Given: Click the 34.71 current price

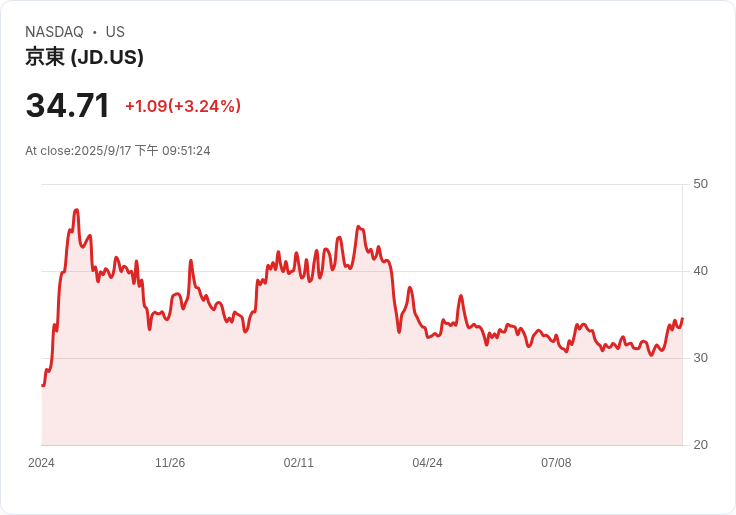Looking at the screenshot, I should pyautogui.click(x=68, y=105).
